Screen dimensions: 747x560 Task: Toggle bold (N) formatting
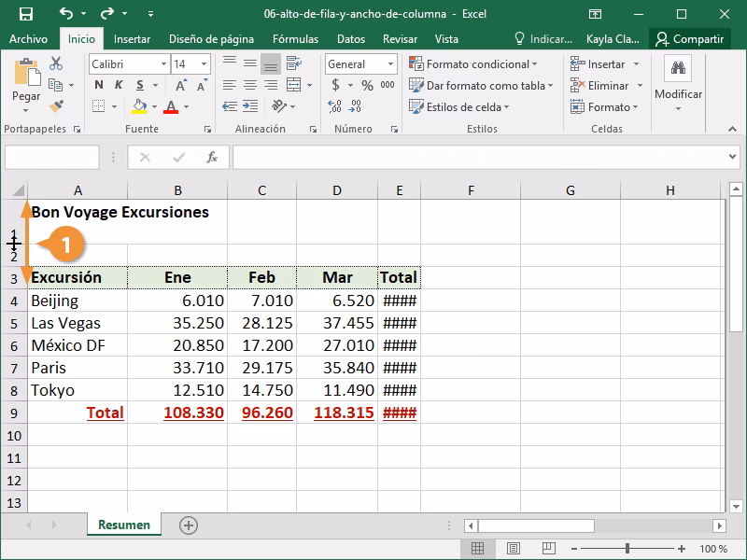tap(98, 85)
